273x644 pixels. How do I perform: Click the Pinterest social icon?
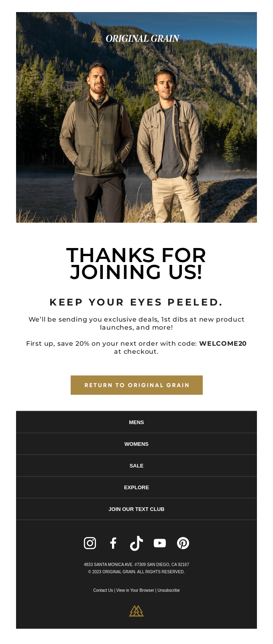tap(183, 543)
